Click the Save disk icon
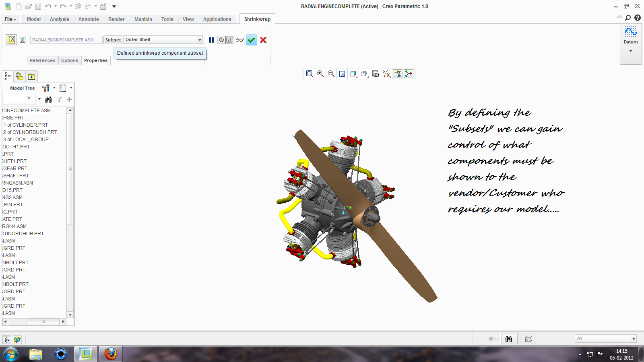Viewport: 644px width, 362px height. pos(38,6)
